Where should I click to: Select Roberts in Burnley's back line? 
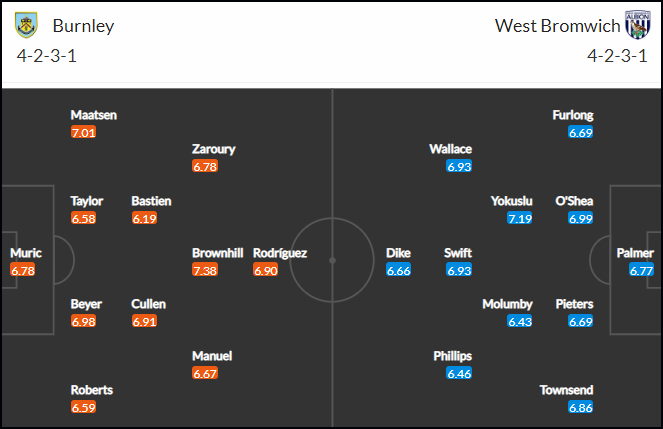point(92,390)
